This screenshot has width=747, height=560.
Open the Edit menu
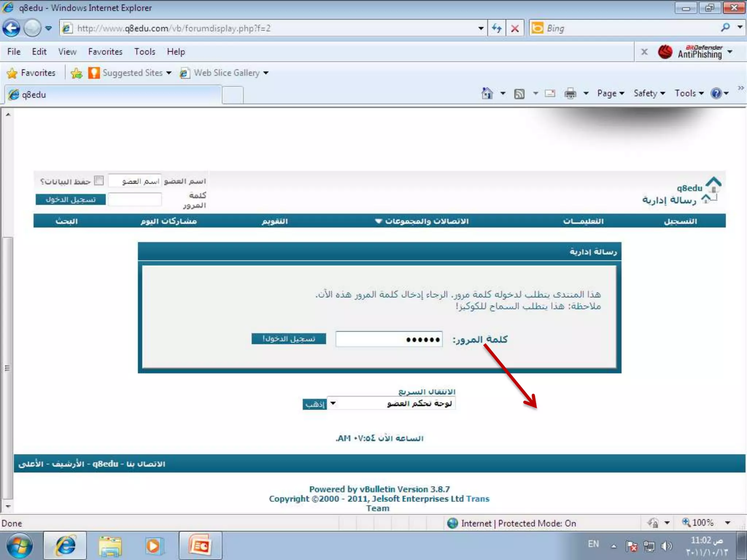click(x=39, y=52)
